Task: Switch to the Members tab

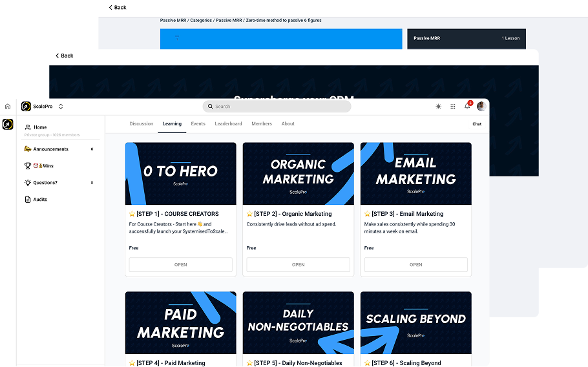Action: (x=262, y=123)
